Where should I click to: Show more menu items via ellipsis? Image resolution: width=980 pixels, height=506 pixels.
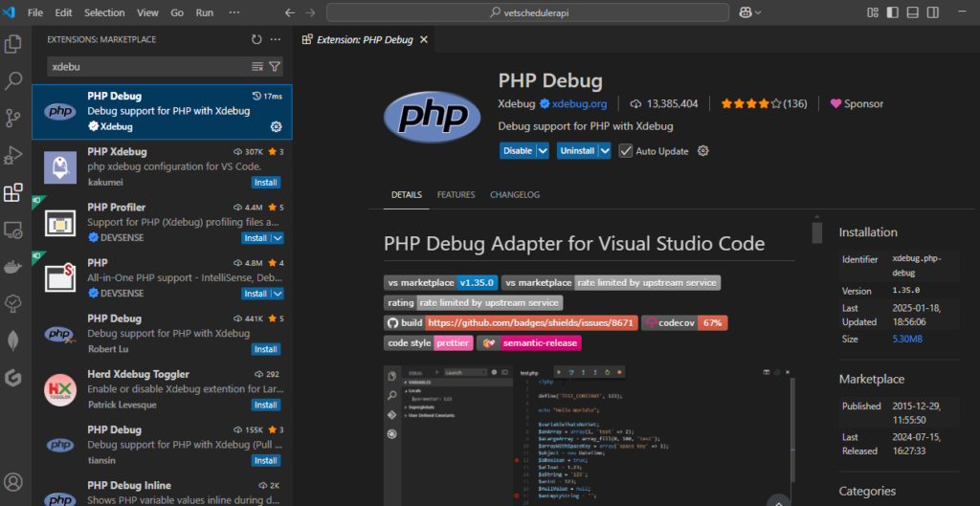(234, 12)
